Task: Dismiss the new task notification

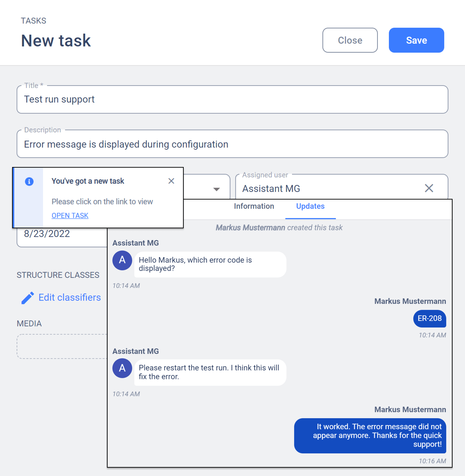Action: [x=171, y=181]
